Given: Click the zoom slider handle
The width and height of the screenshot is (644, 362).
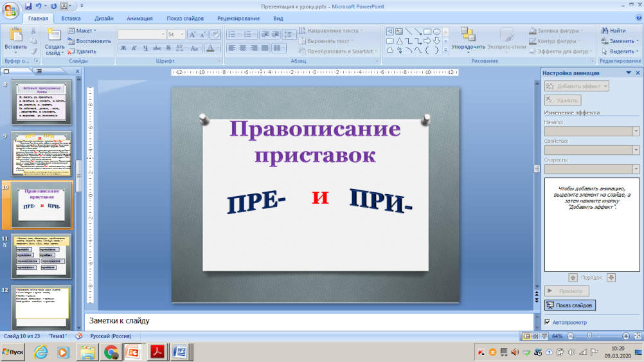Looking at the screenshot, I should [x=589, y=336].
